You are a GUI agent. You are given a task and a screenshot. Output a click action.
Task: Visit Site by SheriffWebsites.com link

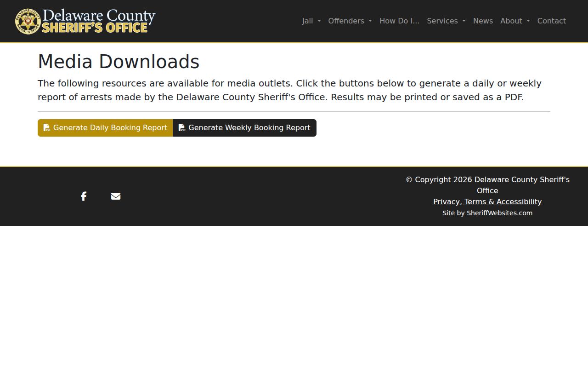[x=487, y=213]
